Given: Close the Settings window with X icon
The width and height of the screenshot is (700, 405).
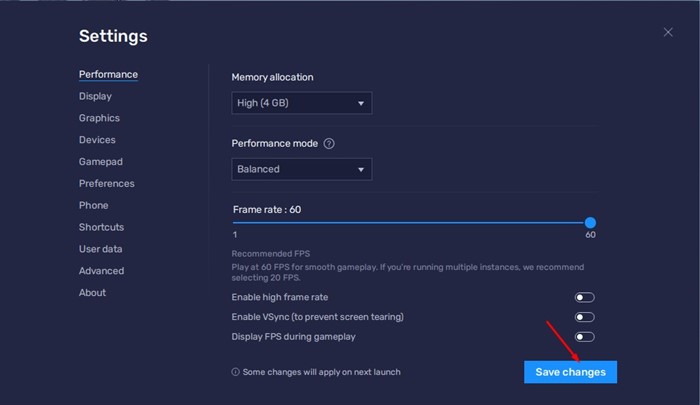Looking at the screenshot, I should click(668, 33).
